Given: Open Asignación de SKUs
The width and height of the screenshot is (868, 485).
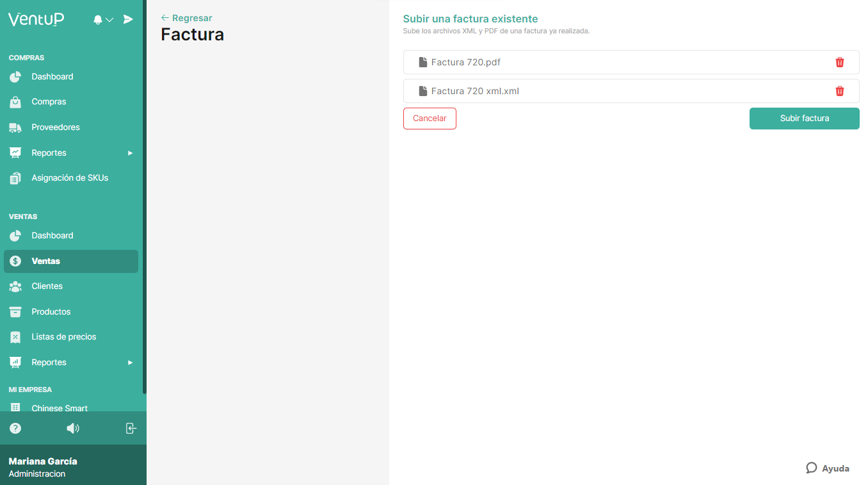Looking at the screenshot, I should click(69, 178).
